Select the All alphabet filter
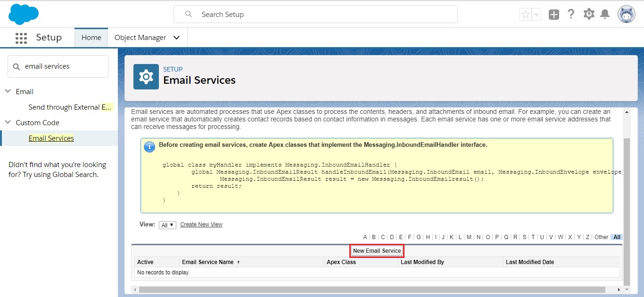Viewport: 644px width, 297px height. pyautogui.click(x=617, y=237)
